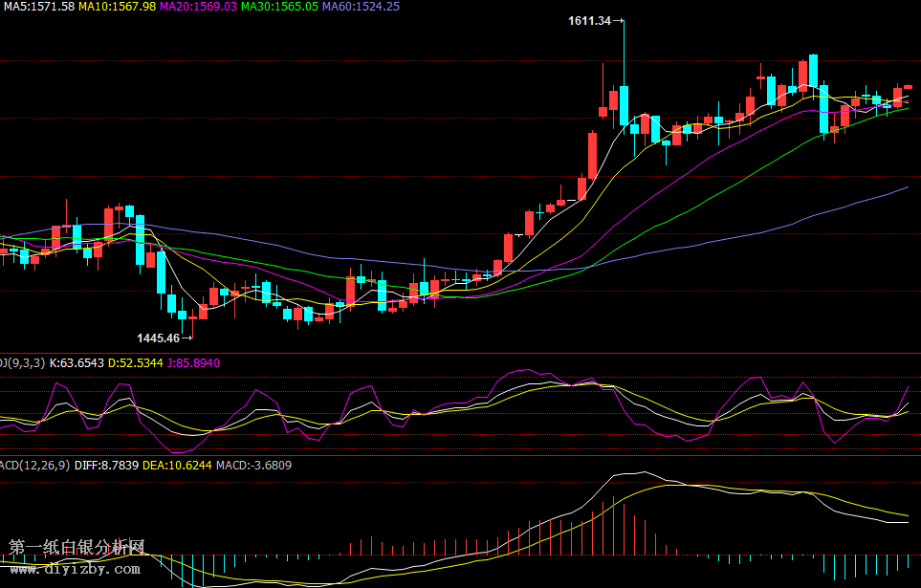The height and width of the screenshot is (588, 921).
Task: Click the 1611.34 high price marker
Action: click(x=589, y=20)
